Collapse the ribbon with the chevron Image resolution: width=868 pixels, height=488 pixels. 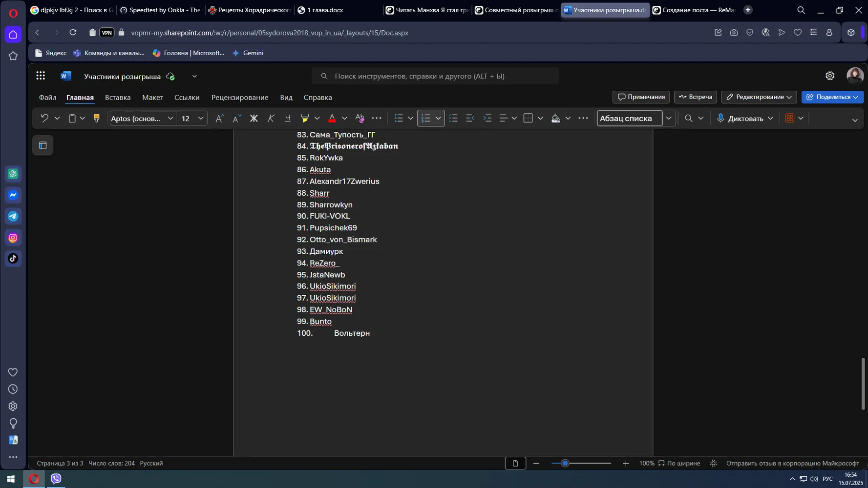coord(855,120)
